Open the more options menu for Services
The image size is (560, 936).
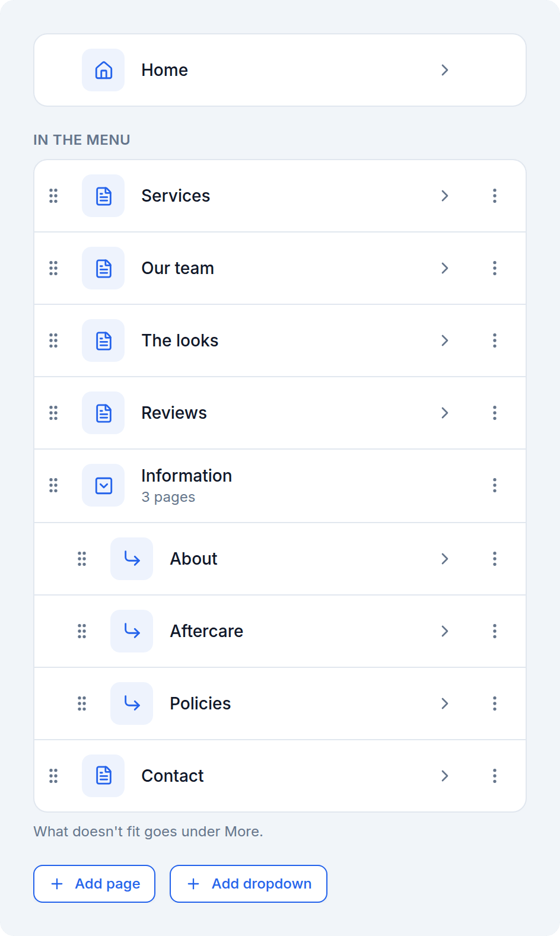(495, 196)
